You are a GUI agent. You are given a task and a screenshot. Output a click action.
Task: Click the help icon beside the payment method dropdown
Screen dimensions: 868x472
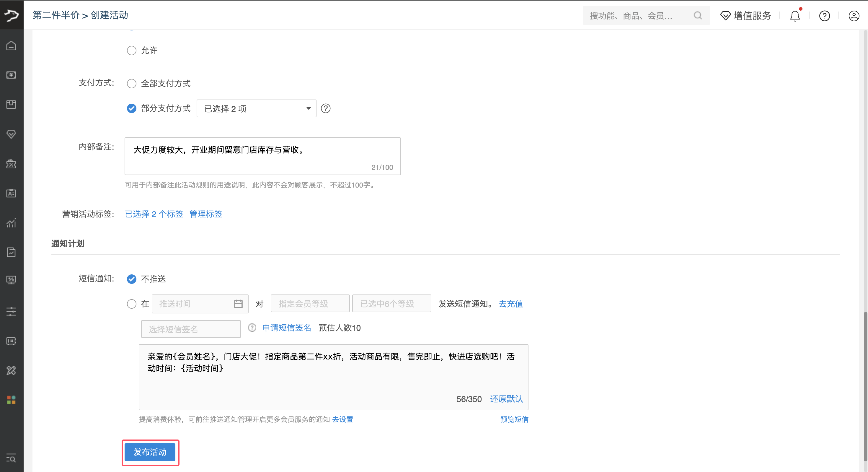[x=325, y=109]
